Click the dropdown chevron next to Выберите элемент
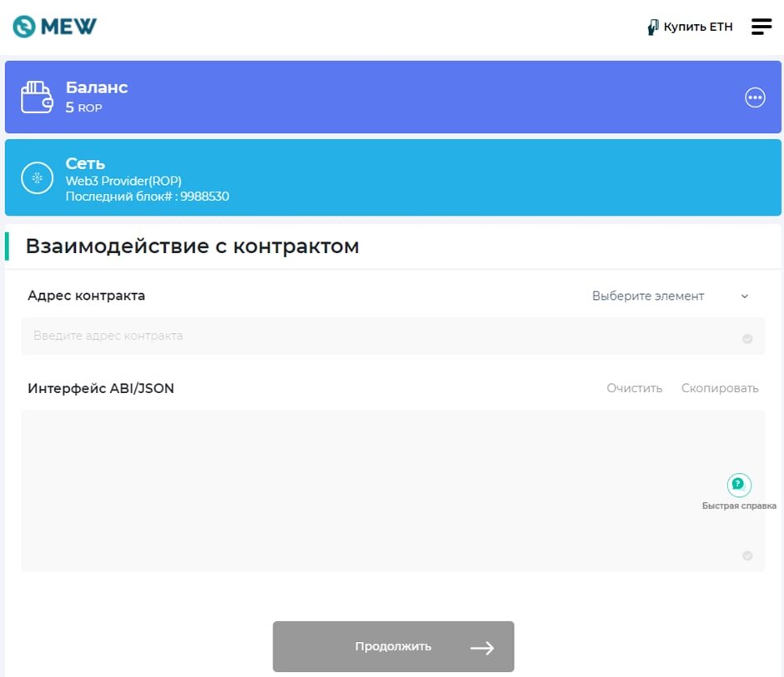This screenshot has height=677, width=784. pos(744,296)
